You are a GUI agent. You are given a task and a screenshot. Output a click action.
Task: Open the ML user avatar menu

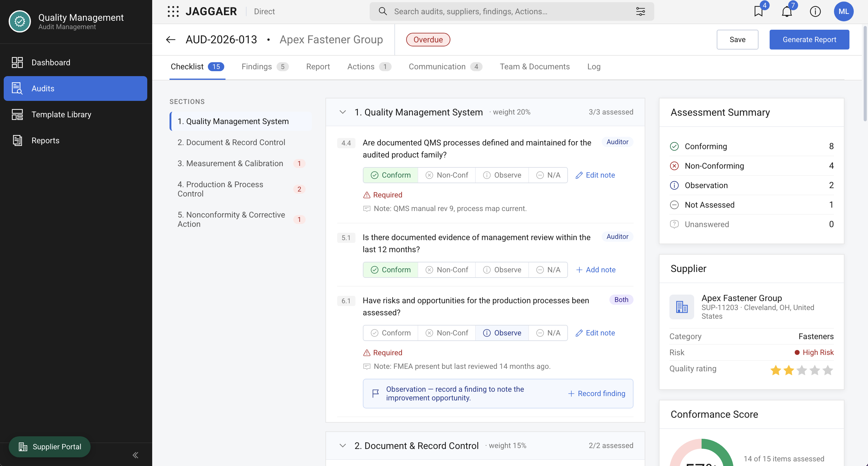tap(843, 11)
